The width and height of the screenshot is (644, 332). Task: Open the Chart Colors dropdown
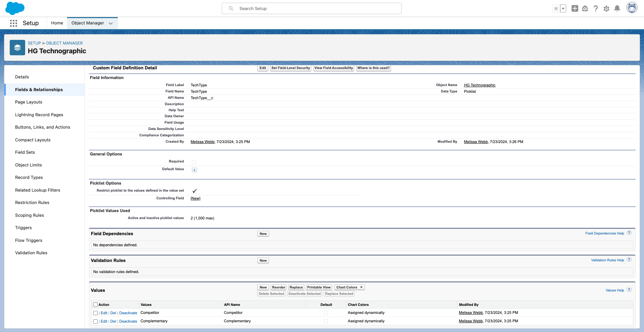click(350, 287)
